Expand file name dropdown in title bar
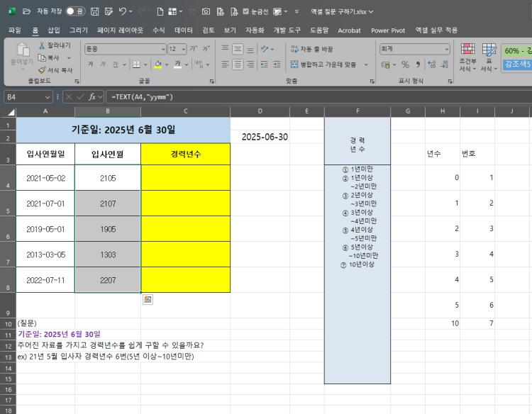 [x=371, y=12]
